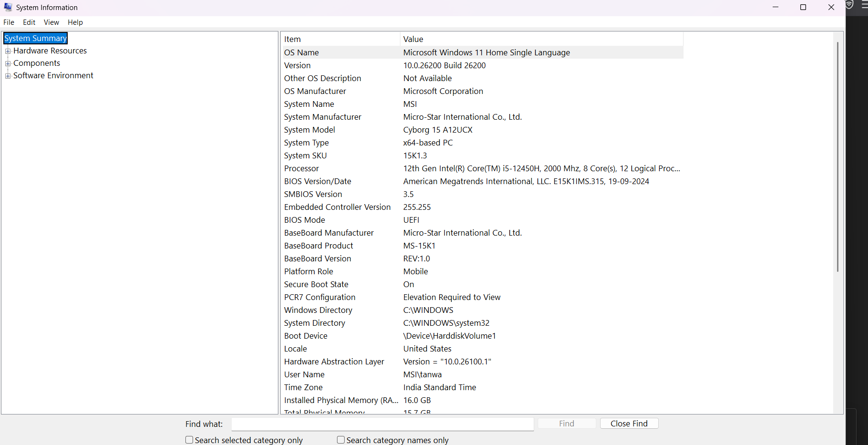Select the System SKU row label
Screen dimensions: 868x445
(306, 155)
